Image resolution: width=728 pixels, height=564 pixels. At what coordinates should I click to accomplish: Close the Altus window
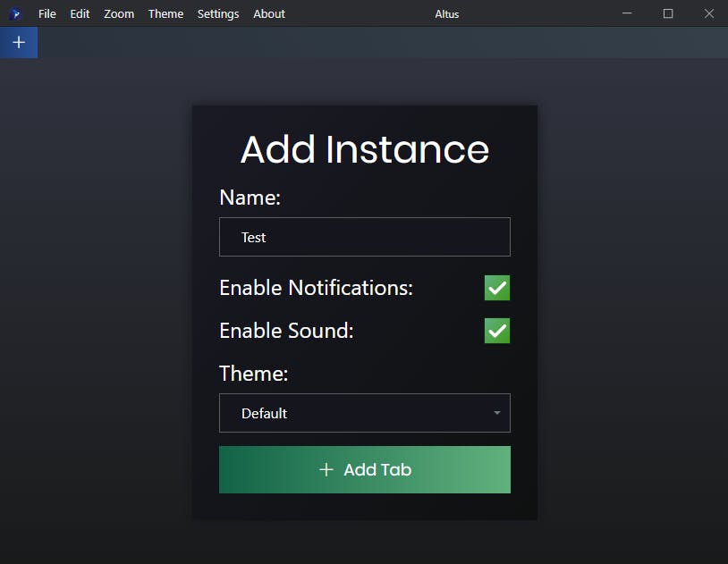click(x=708, y=13)
